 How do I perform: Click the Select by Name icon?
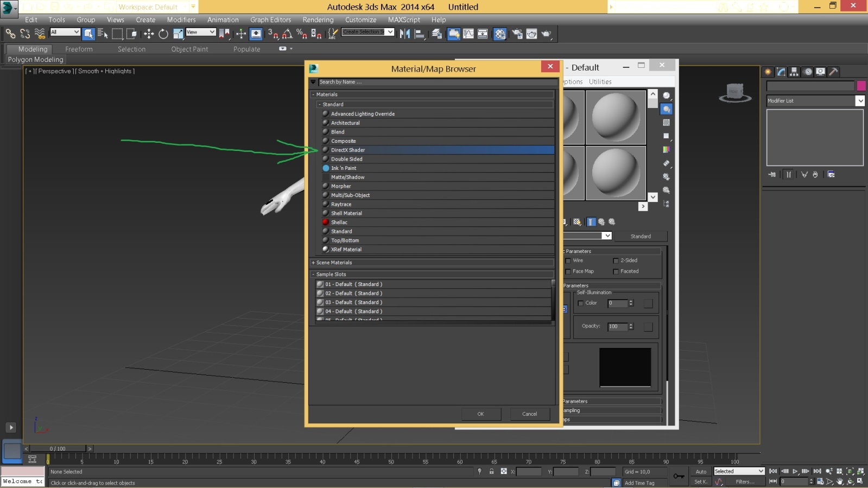click(103, 34)
